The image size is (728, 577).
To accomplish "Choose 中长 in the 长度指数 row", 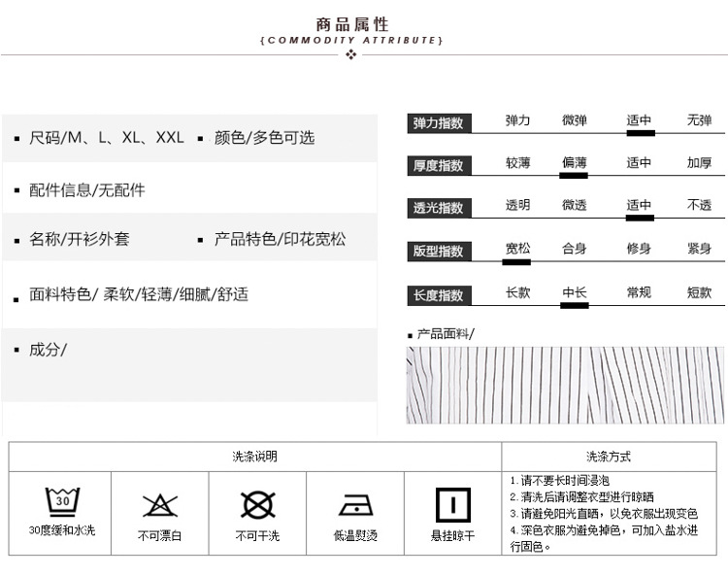I will (x=574, y=292).
